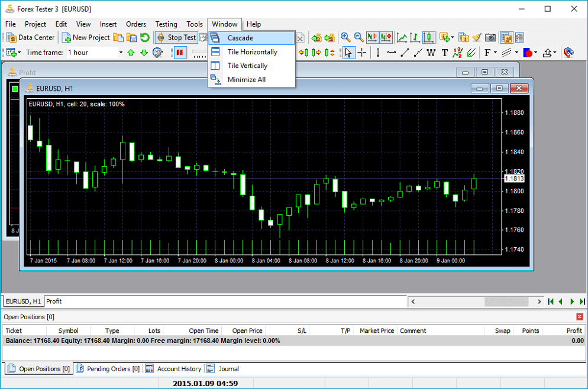Start a New Project
The width and height of the screenshot is (588, 389).
click(86, 37)
